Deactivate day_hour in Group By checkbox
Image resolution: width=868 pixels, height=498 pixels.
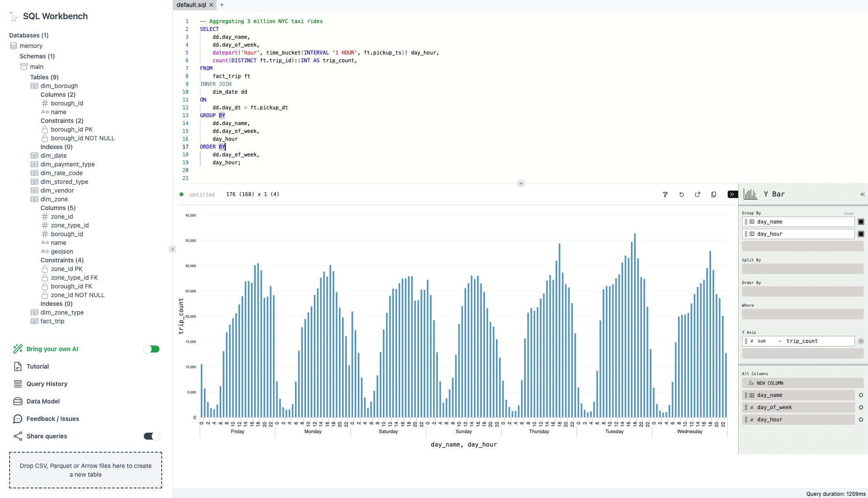click(x=861, y=234)
